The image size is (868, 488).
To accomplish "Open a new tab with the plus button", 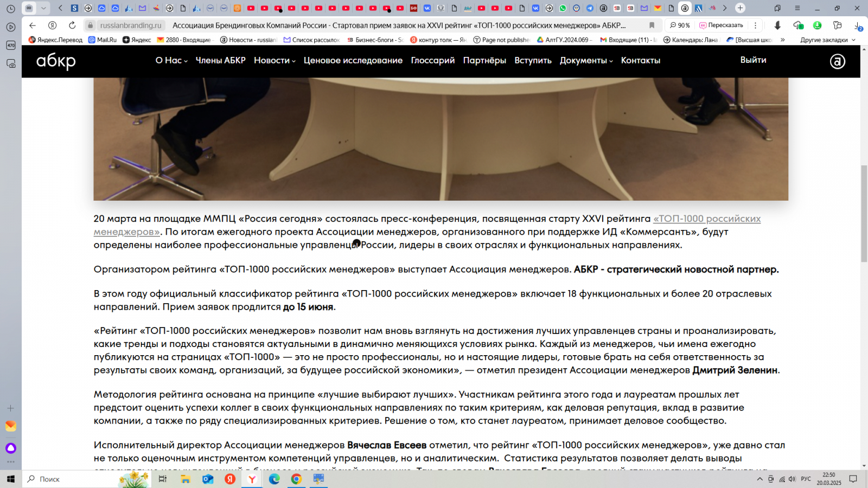I will [740, 8].
